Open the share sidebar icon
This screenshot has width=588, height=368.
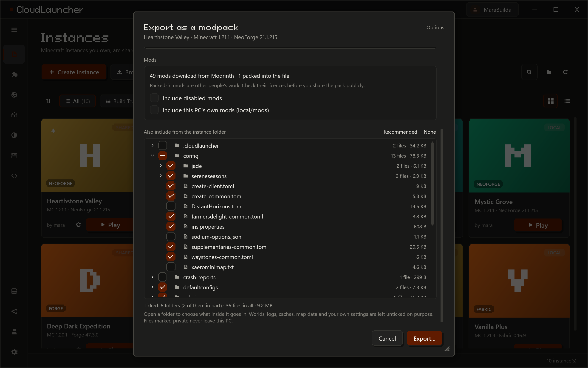(x=14, y=311)
